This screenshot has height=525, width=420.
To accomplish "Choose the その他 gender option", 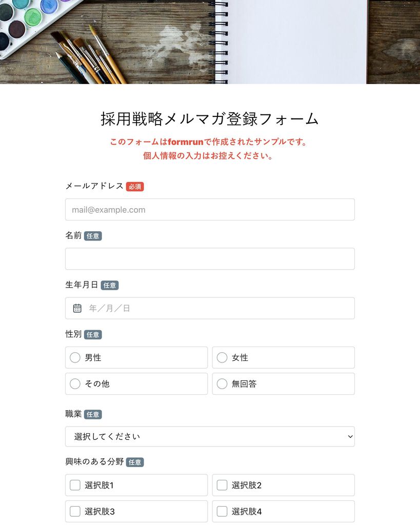I will pos(75,383).
